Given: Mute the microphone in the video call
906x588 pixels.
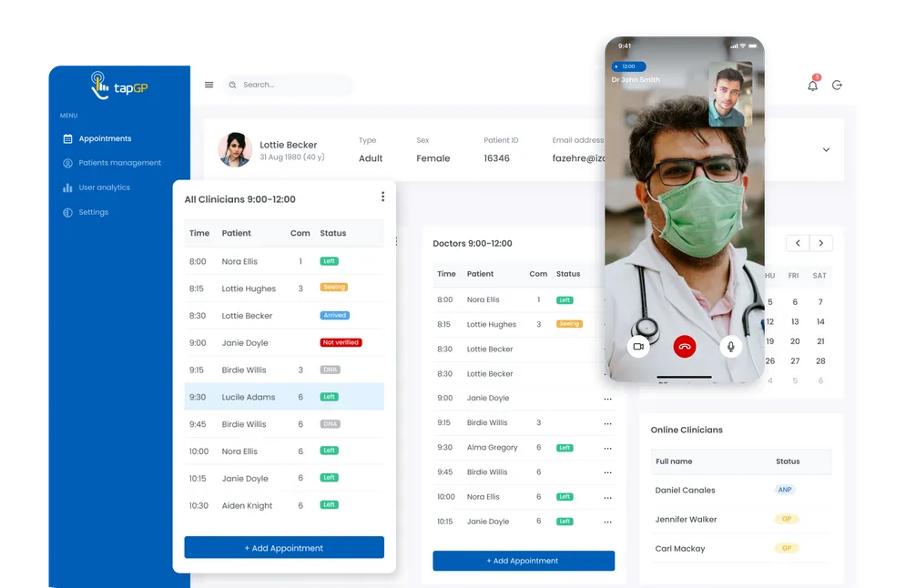Looking at the screenshot, I should (731, 347).
